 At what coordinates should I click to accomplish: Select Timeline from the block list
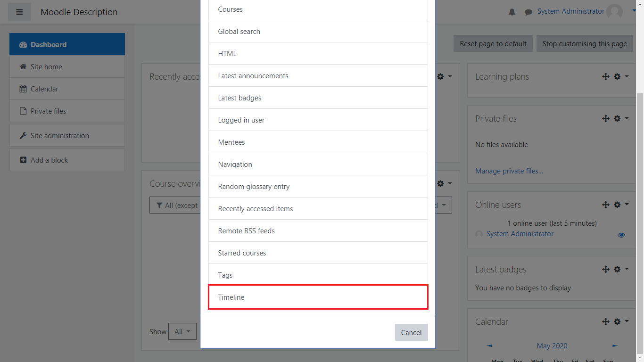click(x=318, y=297)
